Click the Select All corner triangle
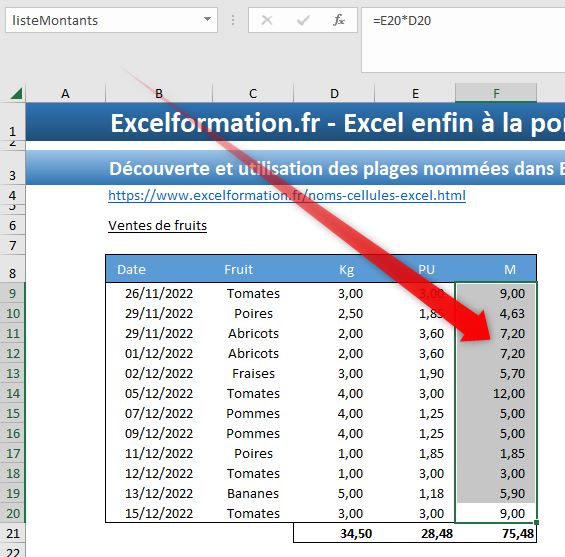The height and width of the screenshot is (557, 565). 16,94
